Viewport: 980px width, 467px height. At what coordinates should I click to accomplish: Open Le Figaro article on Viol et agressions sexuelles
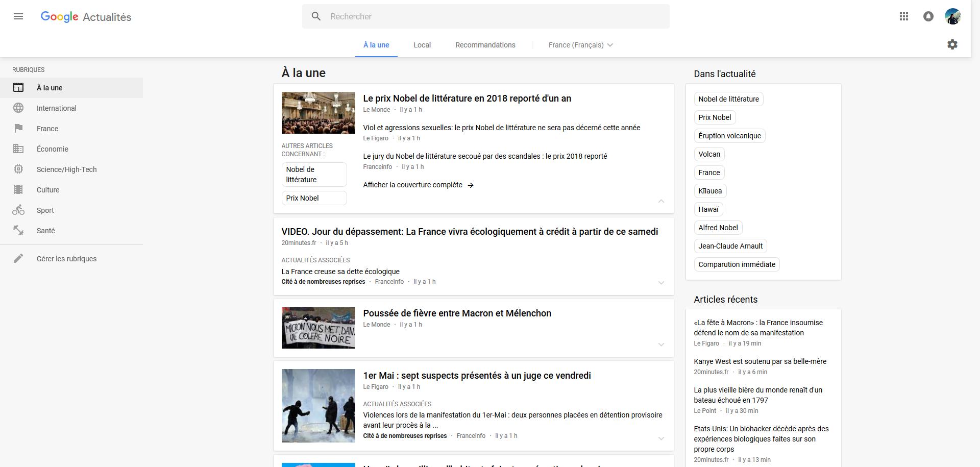pyautogui.click(x=502, y=128)
